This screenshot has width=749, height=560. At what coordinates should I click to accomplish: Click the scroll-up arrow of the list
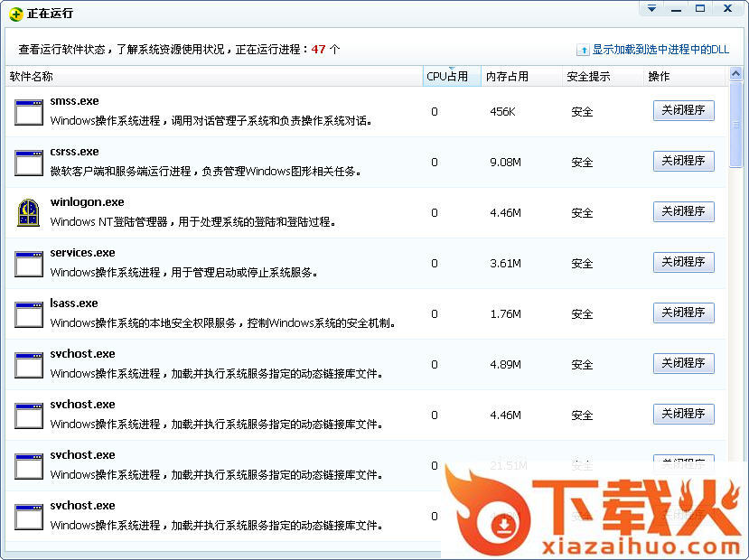[735, 77]
